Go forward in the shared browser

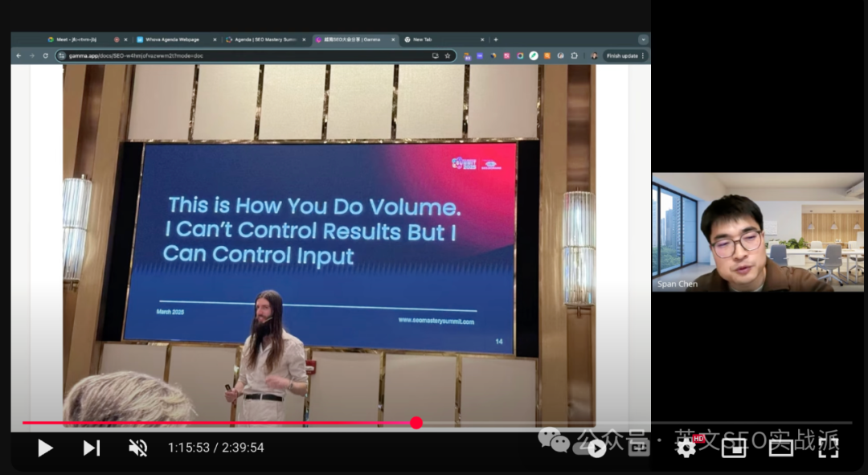32,56
